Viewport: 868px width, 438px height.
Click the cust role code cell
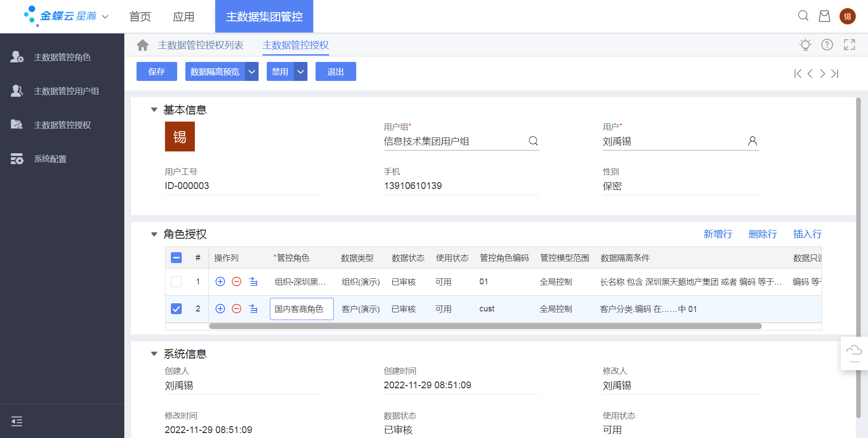coord(487,309)
